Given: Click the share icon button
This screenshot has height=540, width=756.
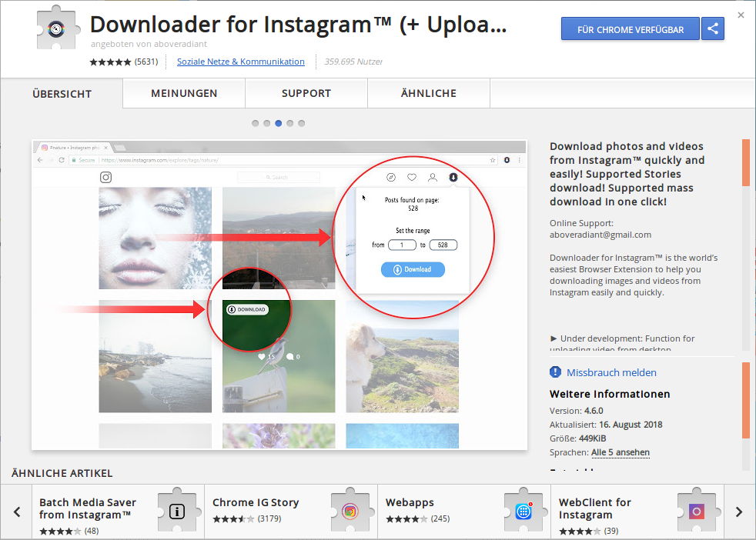Looking at the screenshot, I should pyautogui.click(x=713, y=29).
